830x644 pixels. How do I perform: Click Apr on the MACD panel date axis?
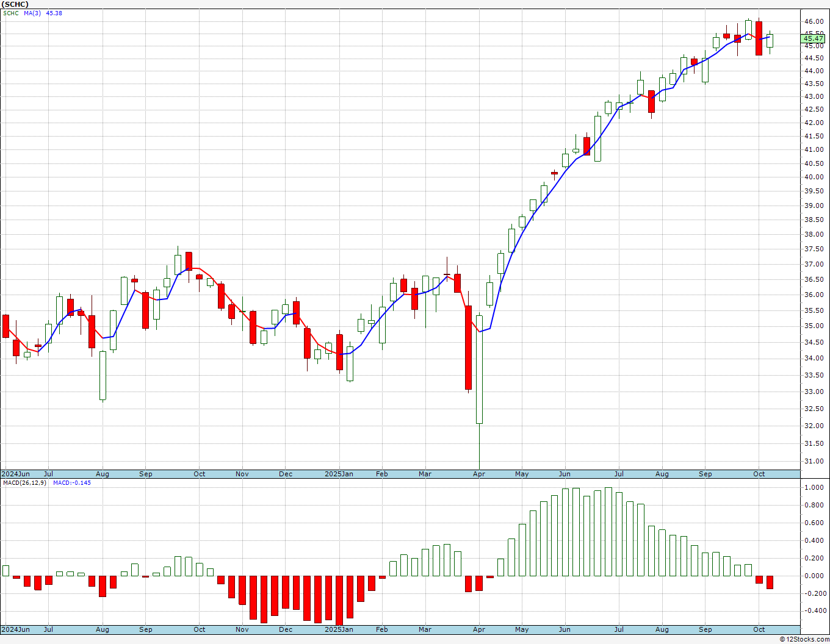click(x=479, y=629)
